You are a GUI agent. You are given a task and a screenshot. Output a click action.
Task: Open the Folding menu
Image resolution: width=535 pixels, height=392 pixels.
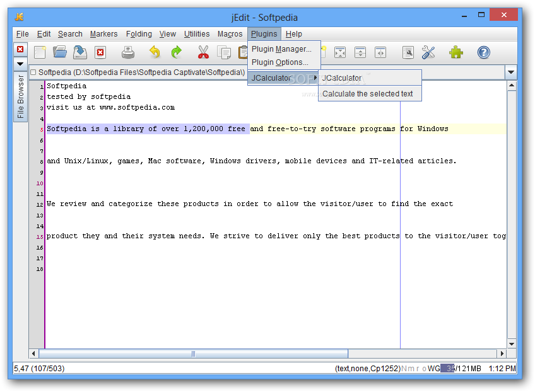pyautogui.click(x=139, y=34)
